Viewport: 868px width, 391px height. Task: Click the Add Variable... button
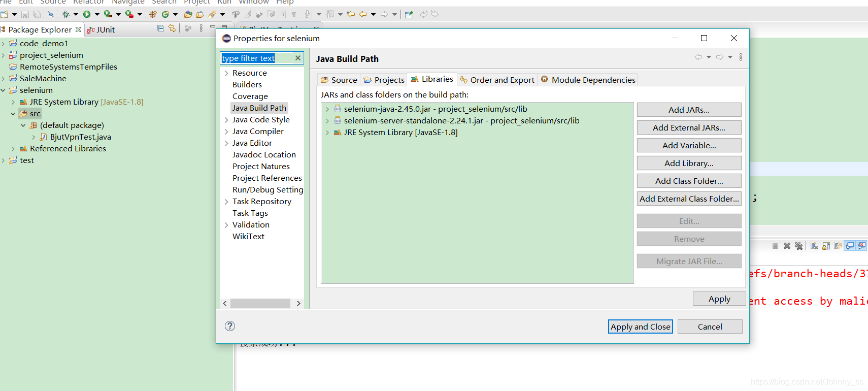[x=689, y=145]
